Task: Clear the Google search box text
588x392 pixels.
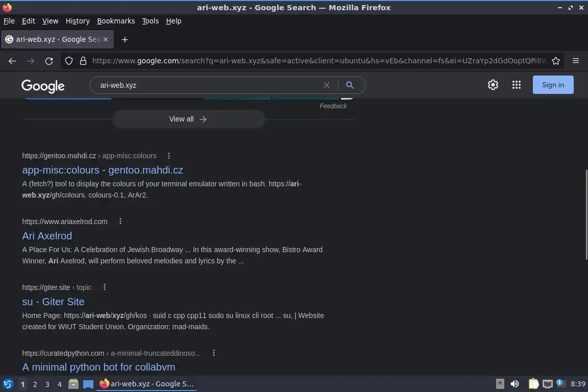Action: 326,85
